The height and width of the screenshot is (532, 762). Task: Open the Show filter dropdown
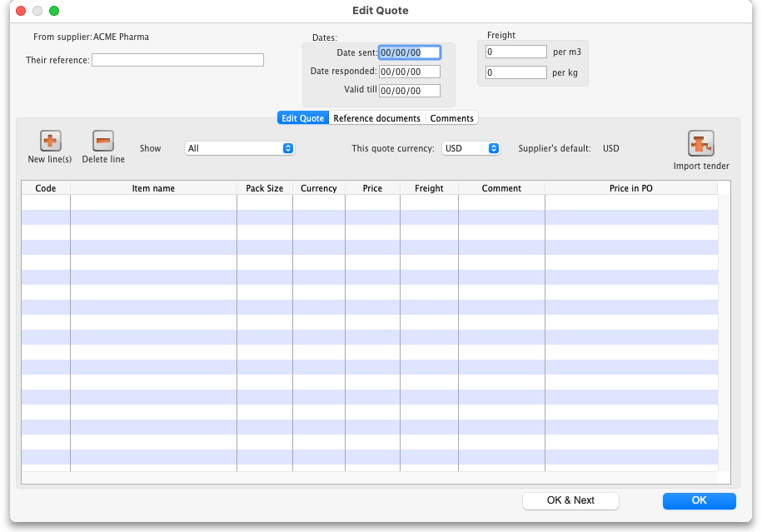click(240, 148)
